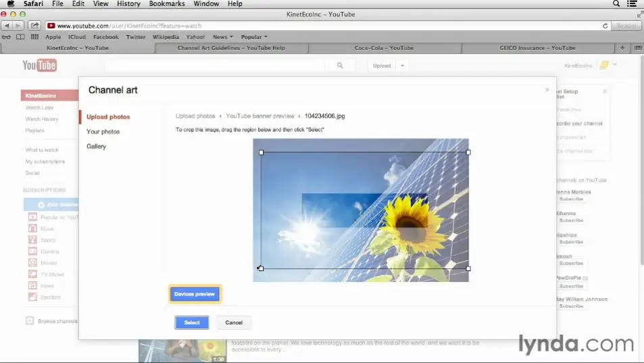644x363 pixels.
Task: Reload page with refresh icon
Action: coord(605,26)
